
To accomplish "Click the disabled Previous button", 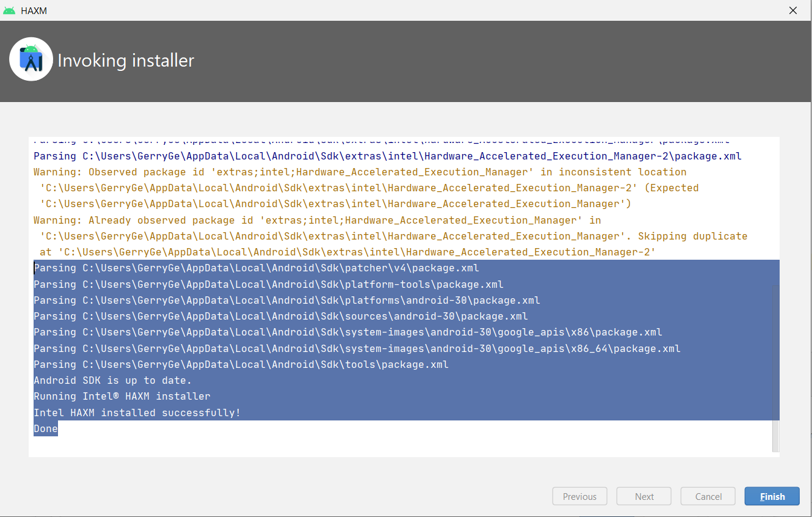I will (579, 496).
